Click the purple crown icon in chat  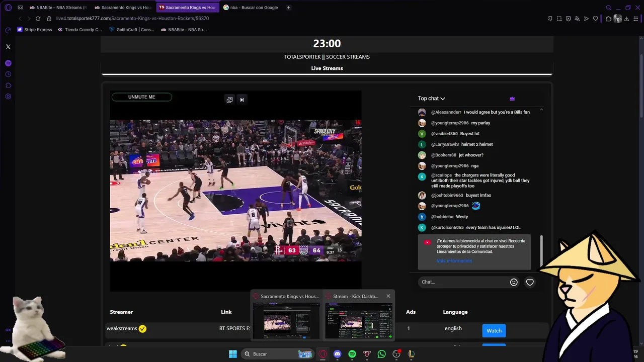(x=512, y=99)
